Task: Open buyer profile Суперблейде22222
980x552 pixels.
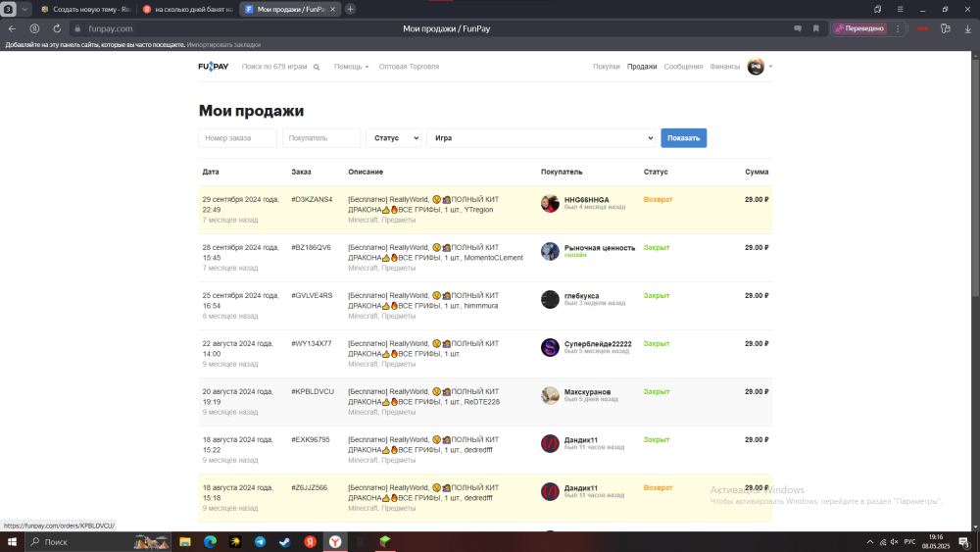Action: pos(598,344)
